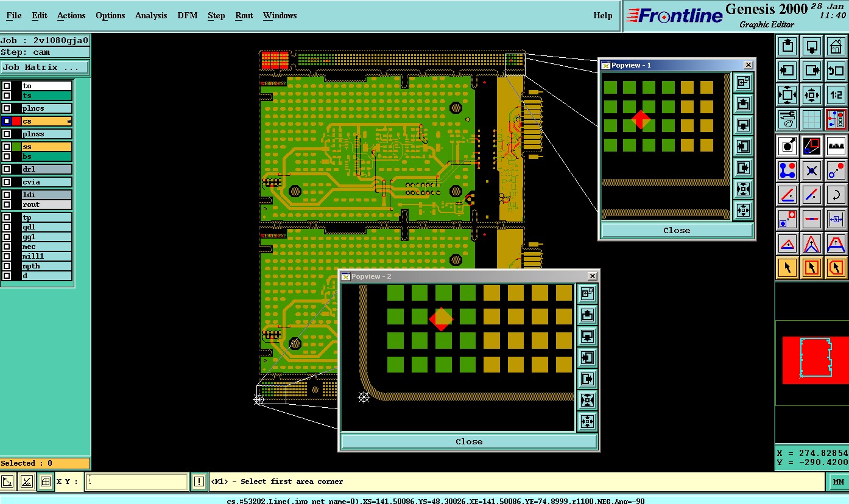Click the MM units button
The height and width of the screenshot is (504, 849).
[838, 482]
